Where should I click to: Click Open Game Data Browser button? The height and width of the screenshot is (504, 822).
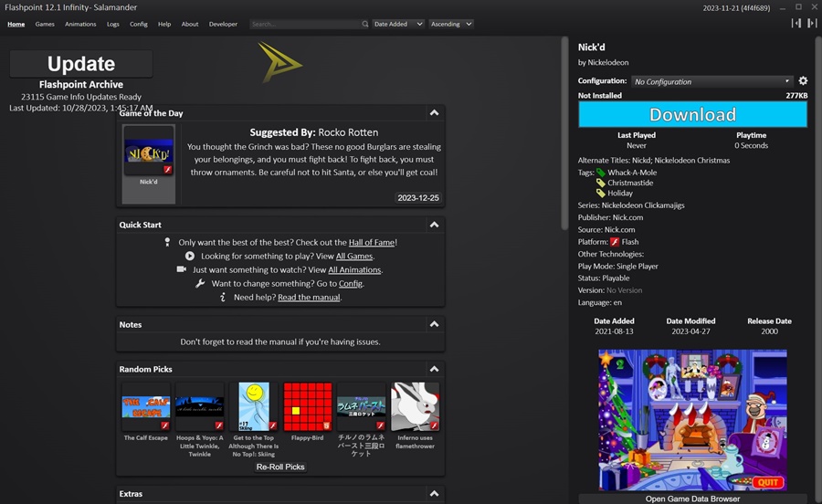click(692, 499)
